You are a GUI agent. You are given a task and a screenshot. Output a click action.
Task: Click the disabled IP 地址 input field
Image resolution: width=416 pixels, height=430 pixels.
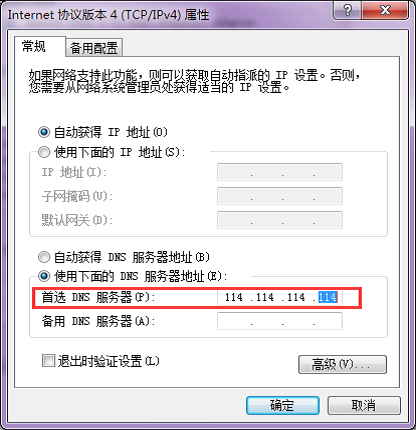click(x=280, y=172)
